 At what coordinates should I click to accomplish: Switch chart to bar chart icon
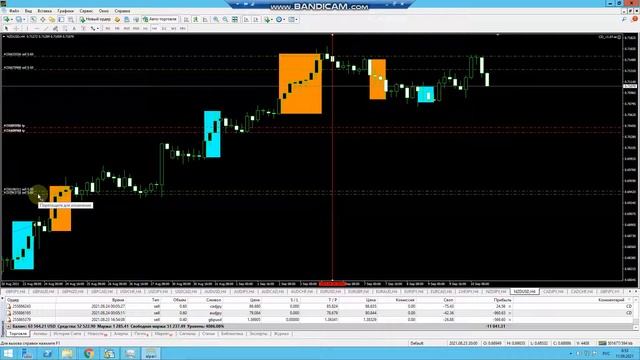(186, 19)
